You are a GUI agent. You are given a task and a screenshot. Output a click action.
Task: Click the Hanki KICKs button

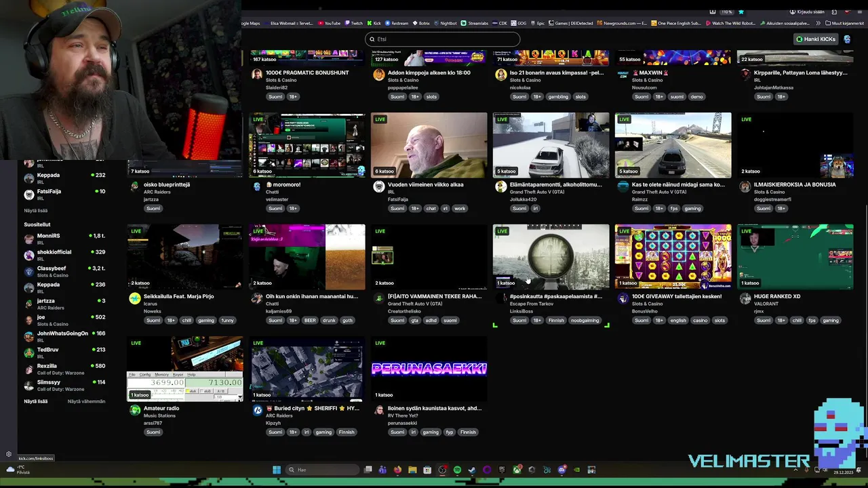click(x=816, y=39)
